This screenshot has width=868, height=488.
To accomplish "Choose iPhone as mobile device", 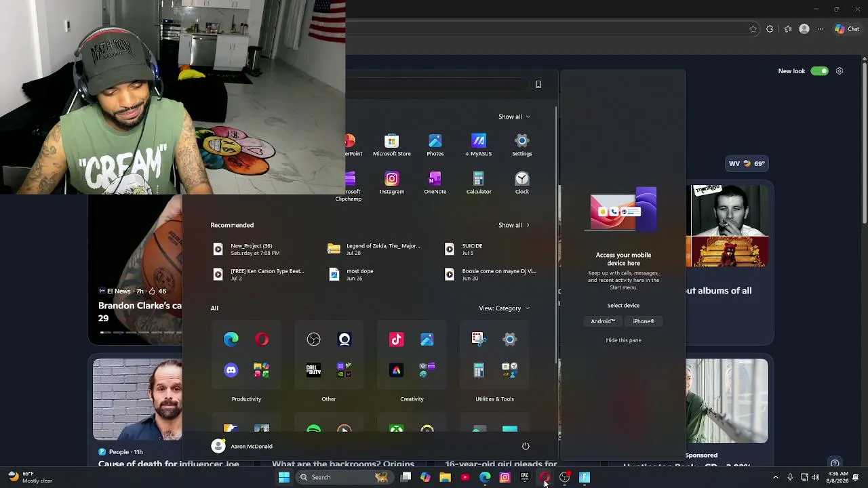I will coord(644,321).
